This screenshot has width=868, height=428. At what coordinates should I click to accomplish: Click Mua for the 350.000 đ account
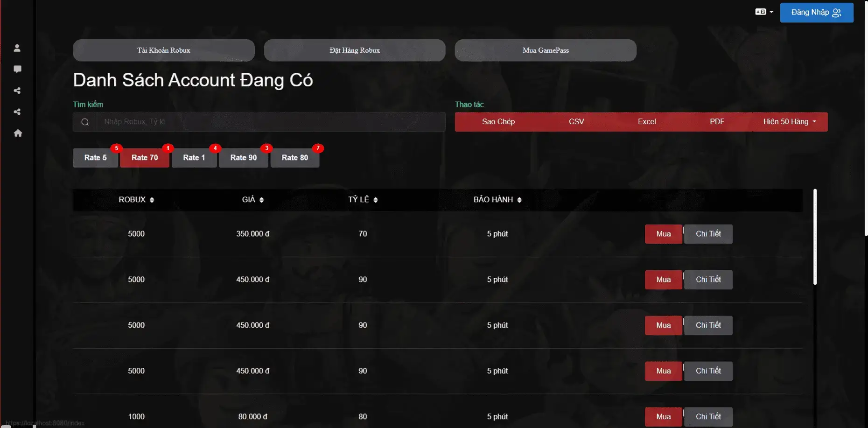tap(664, 234)
